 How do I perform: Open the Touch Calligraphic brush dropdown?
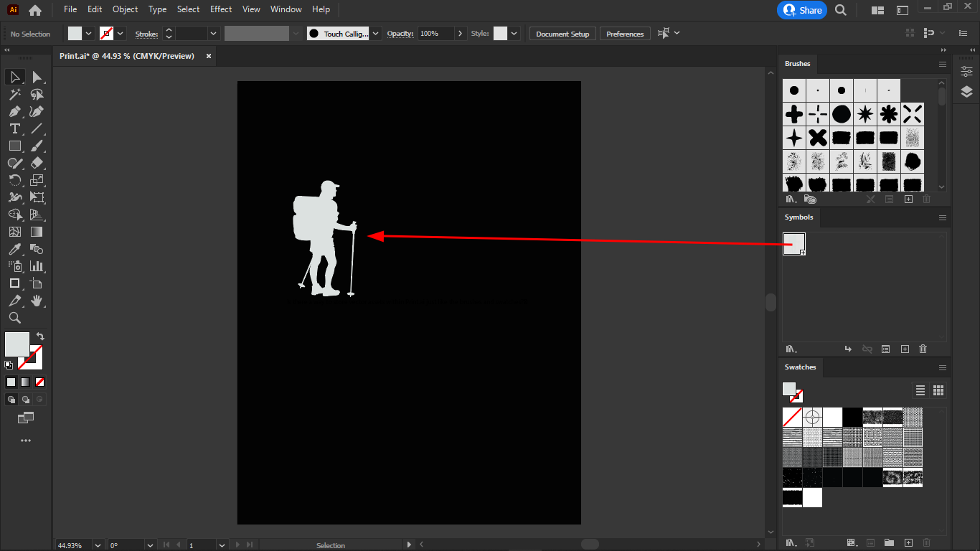[x=374, y=33]
